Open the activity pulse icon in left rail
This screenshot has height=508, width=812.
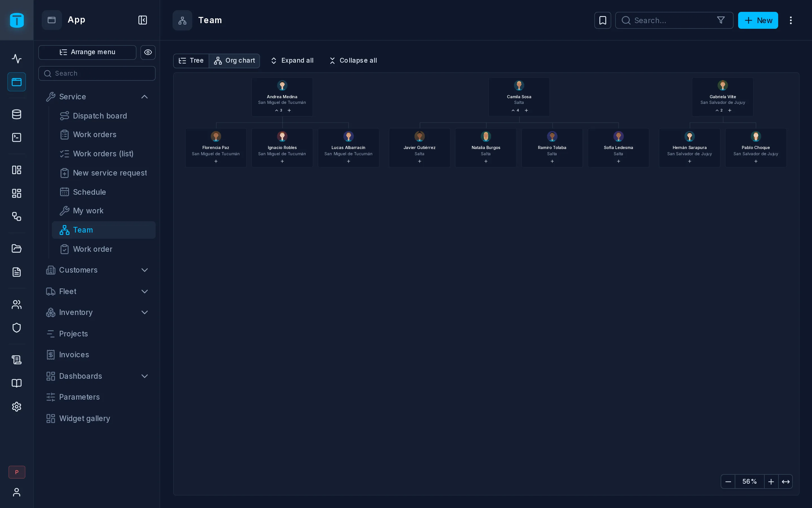tap(16, 59)
